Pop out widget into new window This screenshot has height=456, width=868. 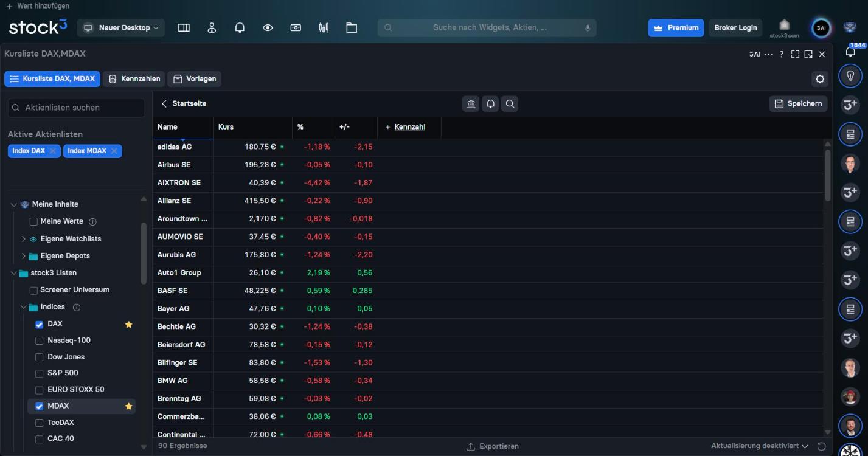pyautogui.click(x=808, y=54)
